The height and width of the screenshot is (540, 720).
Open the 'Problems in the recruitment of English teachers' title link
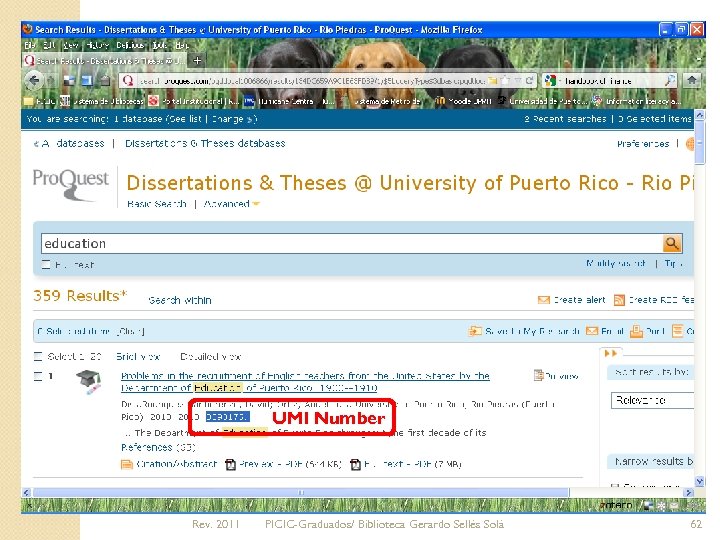click(x=305, y=382)
